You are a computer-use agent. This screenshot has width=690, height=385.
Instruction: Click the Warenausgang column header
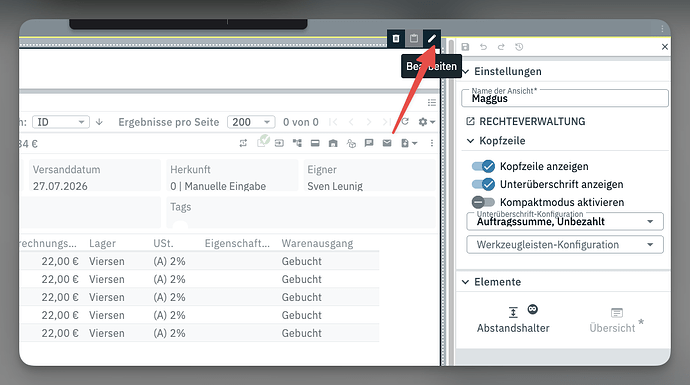[x=317, y=243]
